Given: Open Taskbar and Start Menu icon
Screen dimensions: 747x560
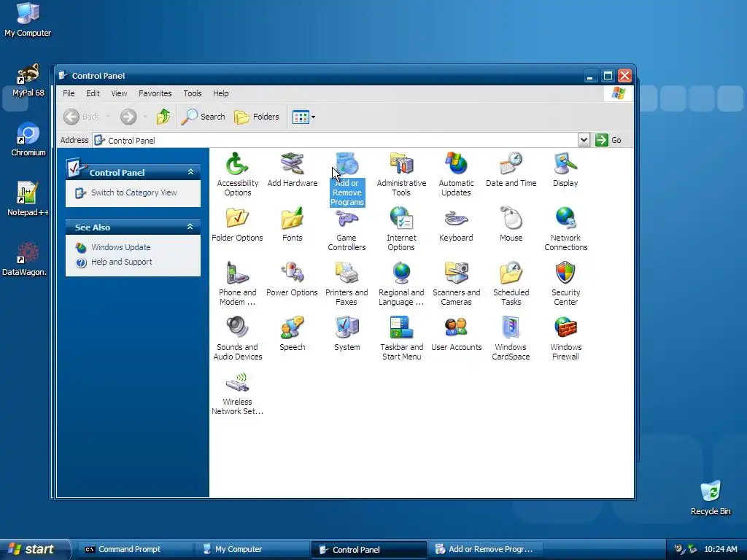Looking at the screenshot, I should (x=401, y=338).
